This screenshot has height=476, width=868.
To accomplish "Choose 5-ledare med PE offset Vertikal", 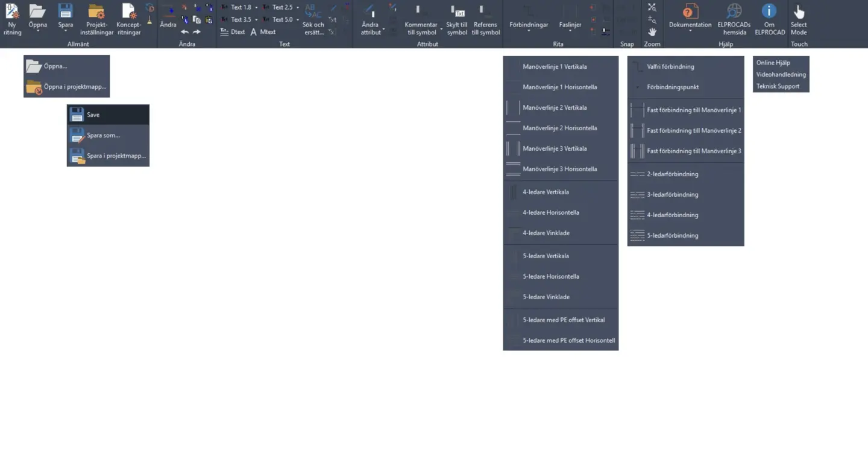I will pyautogui.click(x=564, y=320).
